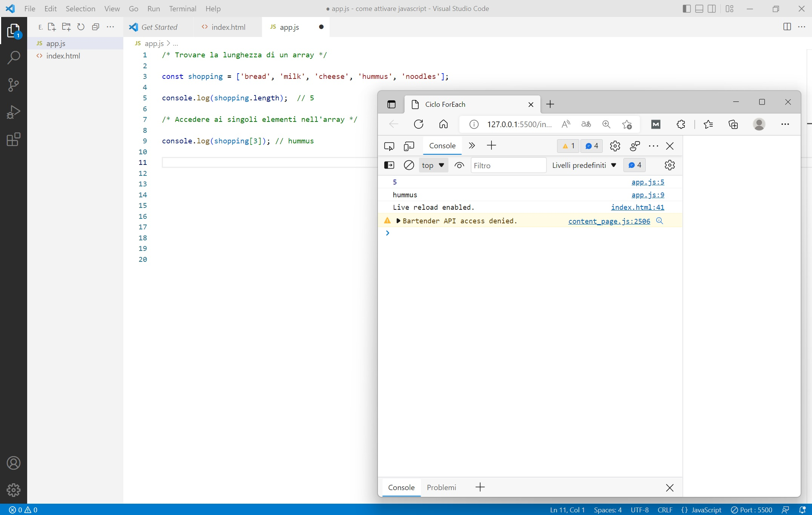The image size is (812, 515).
Task: Open the Run and Debug sidebar icon
Action: [x=14, y=112]
